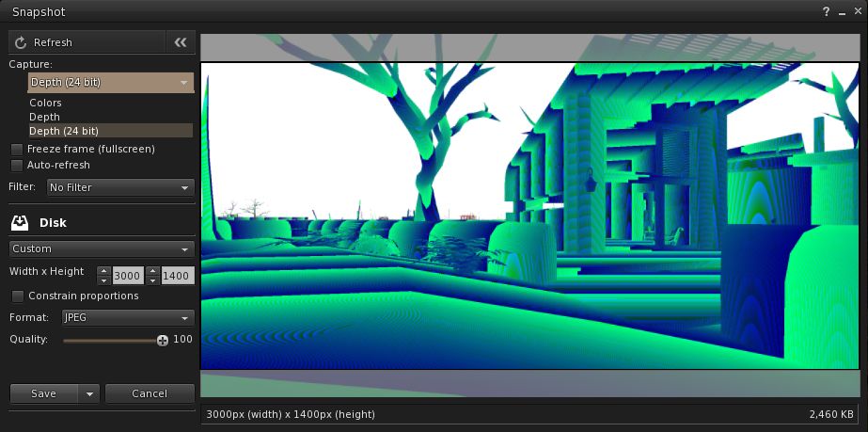Choose Depth option in capture list
Screen dimensions: 868x432
45,117
